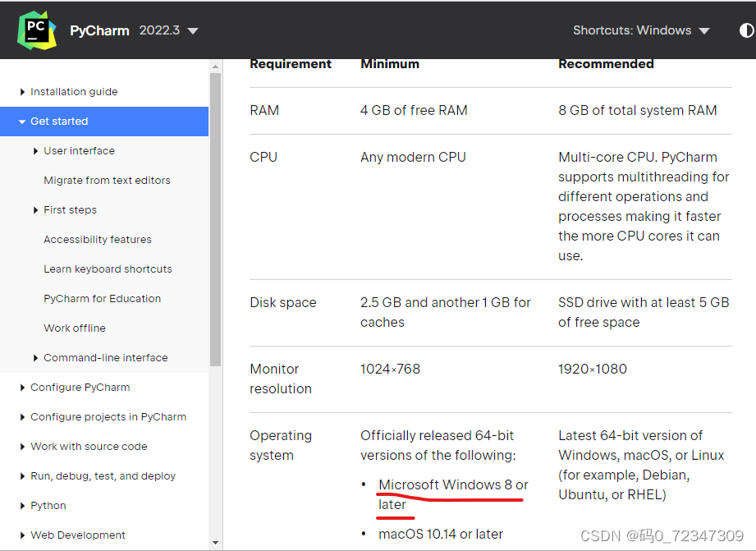
Task: Select Work with source code section
Action: [89, 446]
